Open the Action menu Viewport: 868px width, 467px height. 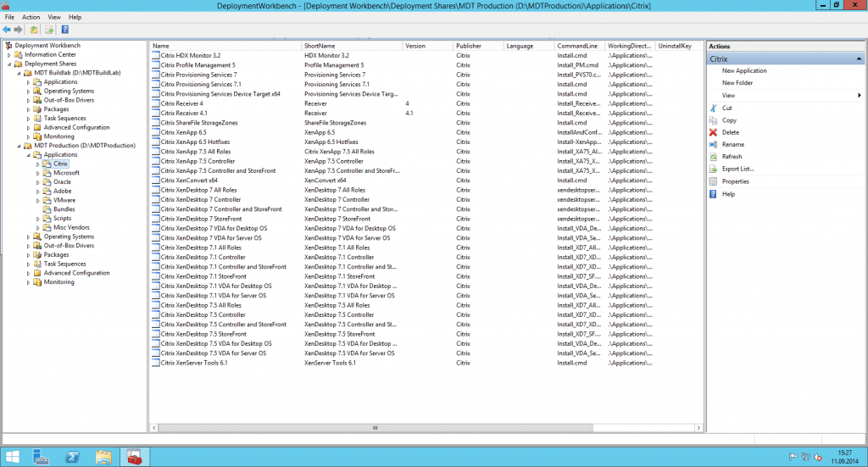(31, 17)
